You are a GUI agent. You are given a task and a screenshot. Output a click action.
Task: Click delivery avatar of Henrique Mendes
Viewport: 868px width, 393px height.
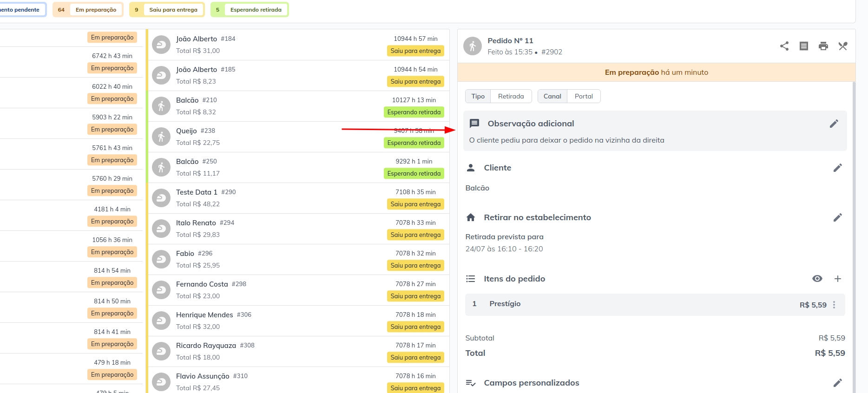(161, 321)
